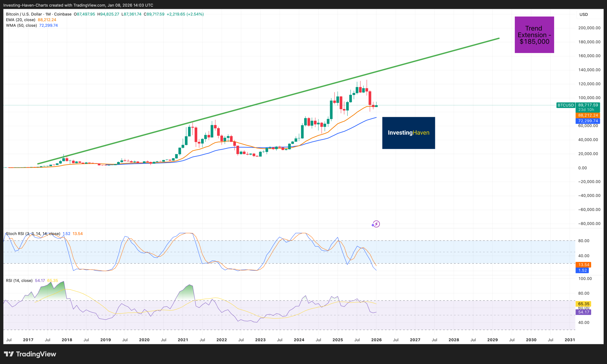Image resolution: width=607 pixels, height=364 pixels.
Task: Hide the Stoch RSI (3, 3, 14, 14) pane
Action: pyautogui.click(x=33, y=233)
